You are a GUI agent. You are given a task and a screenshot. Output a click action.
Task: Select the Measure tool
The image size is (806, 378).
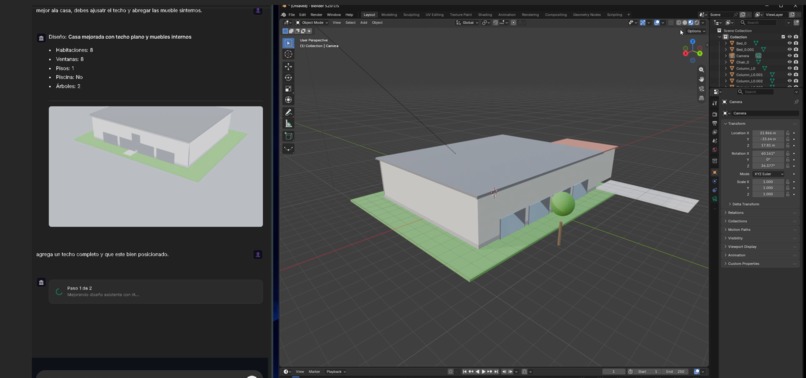coord(288,124)
